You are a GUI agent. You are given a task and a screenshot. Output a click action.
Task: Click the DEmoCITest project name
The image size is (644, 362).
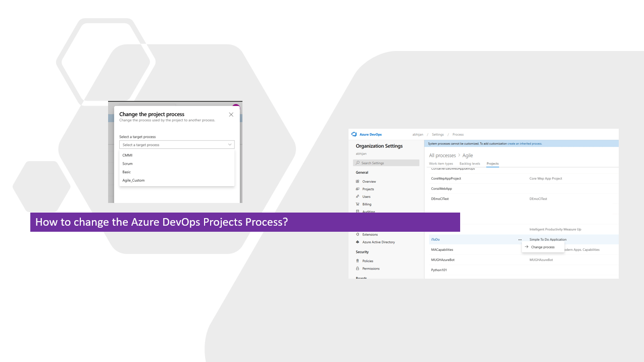440,199
